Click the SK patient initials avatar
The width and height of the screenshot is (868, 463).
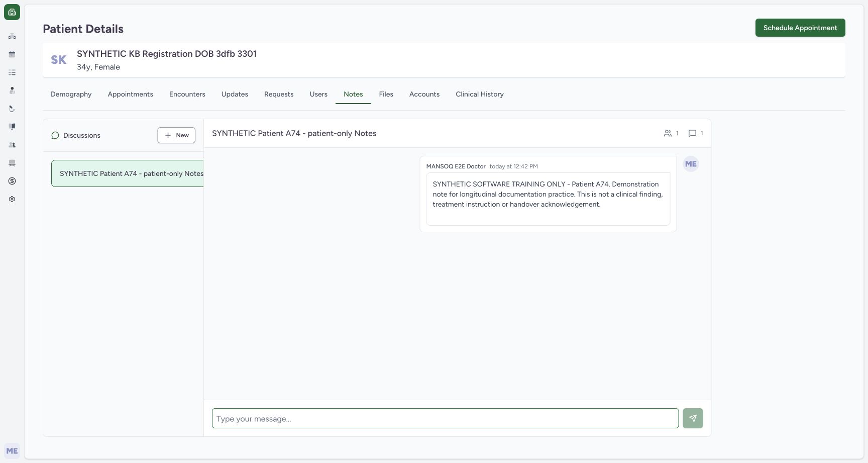coord(59,60)
